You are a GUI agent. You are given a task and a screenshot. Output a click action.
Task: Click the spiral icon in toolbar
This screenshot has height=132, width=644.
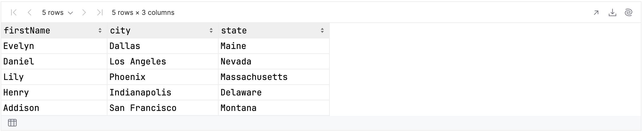[x=628, y=12]
